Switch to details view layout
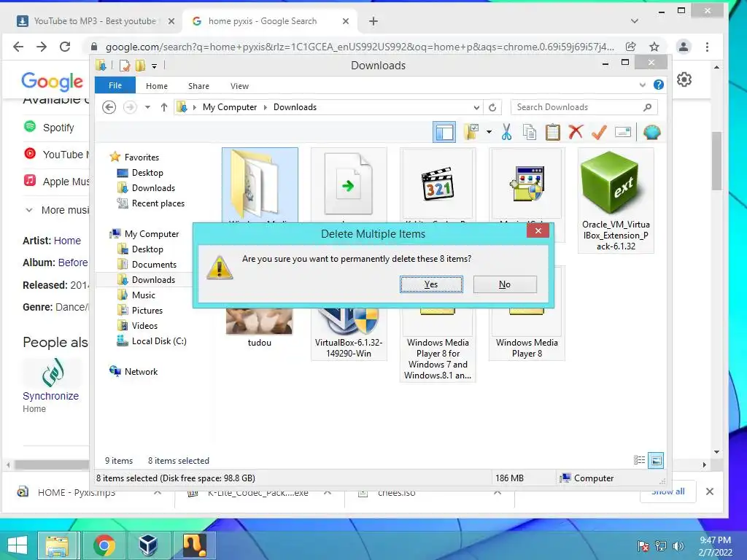This screenshot has width=747, height=560. [x=639, y=460]
